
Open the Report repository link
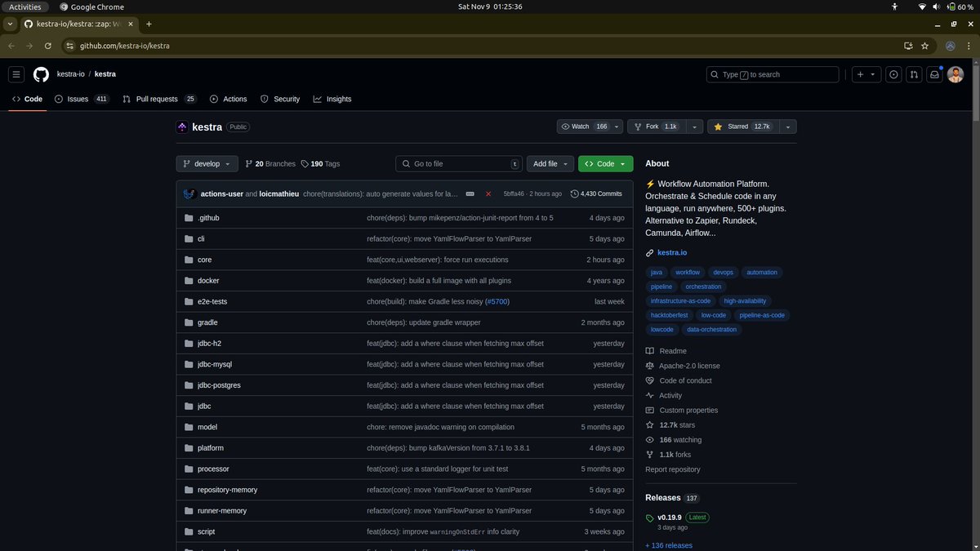point(673,469)
